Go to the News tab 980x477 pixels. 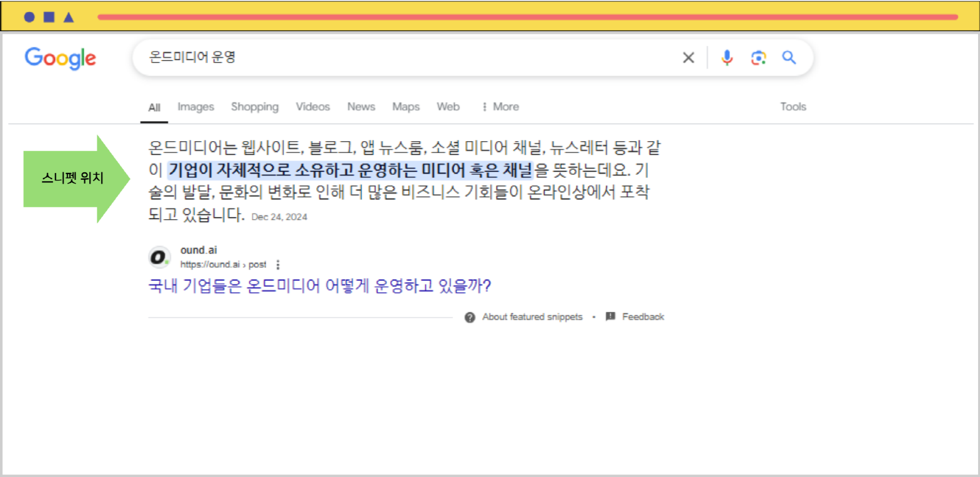pyautogui.click(x=361, y=107)
